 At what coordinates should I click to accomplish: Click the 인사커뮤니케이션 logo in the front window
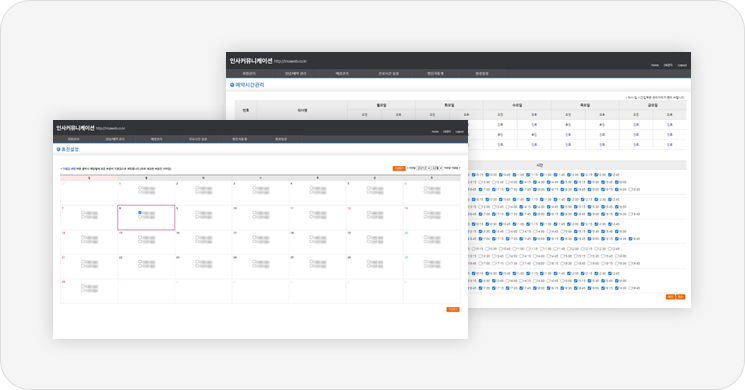(x=75, y=128)
